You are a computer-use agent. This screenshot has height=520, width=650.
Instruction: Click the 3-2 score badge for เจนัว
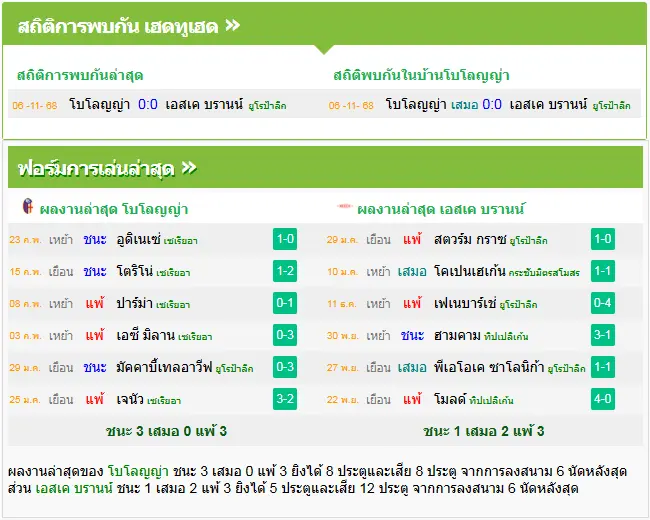click(285, 399)
